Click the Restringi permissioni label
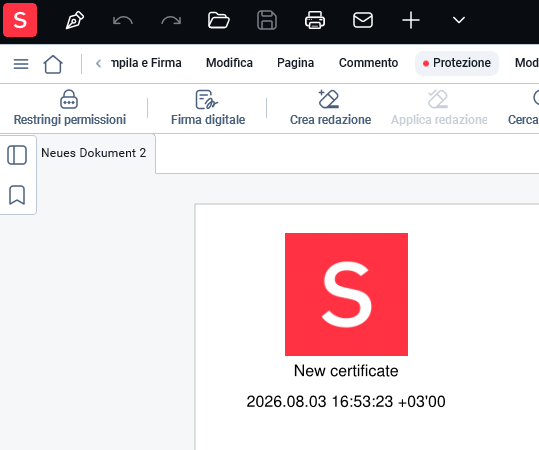539x450 pixels. 70,120
